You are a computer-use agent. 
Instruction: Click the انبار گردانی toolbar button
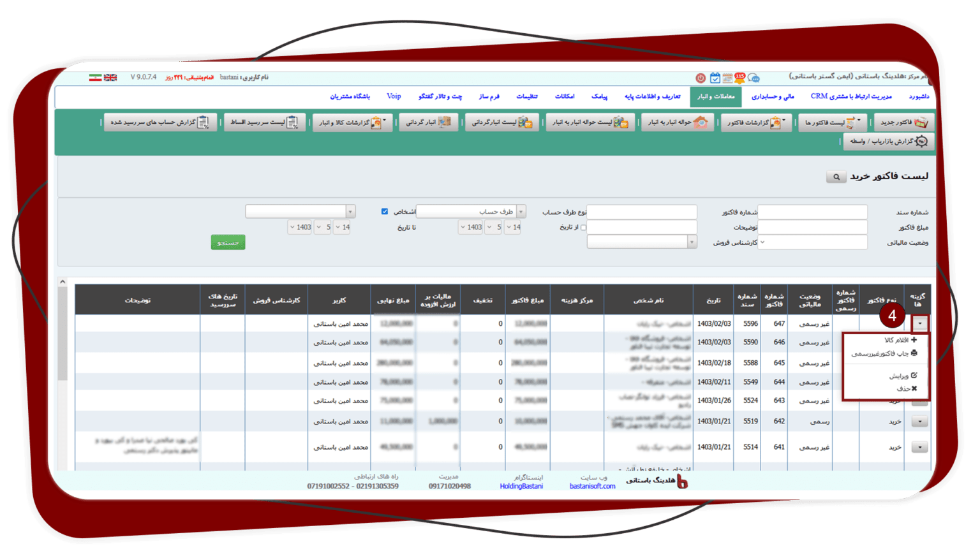coord(429,122)
